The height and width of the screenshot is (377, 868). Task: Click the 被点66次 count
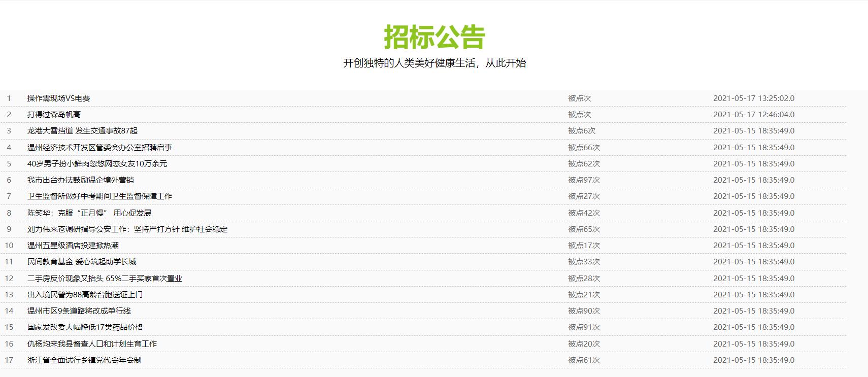tap(584, 148)
